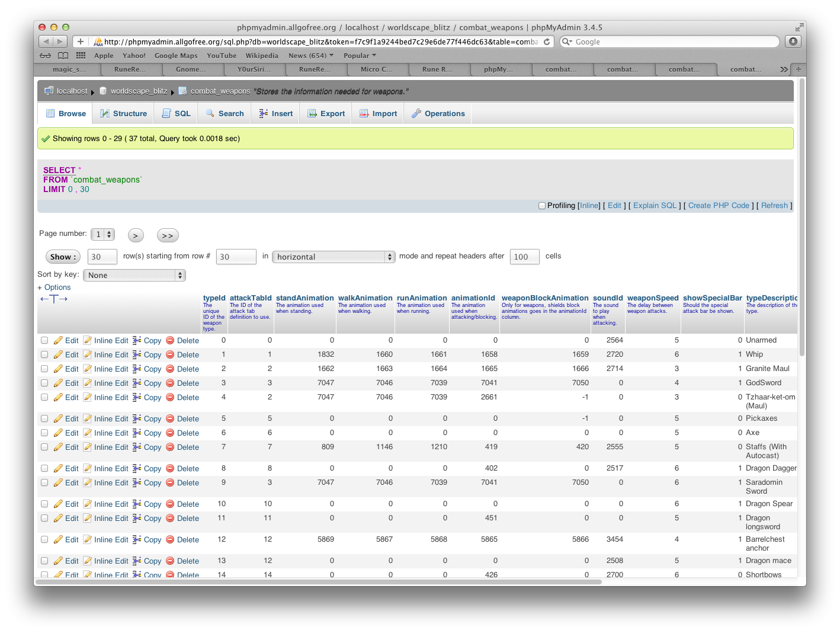Open a new tab with plus button
The width and height of the screenshot is (840, 633).
798,69
